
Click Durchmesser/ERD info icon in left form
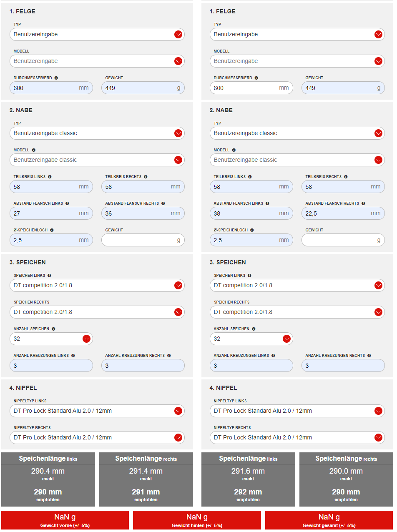click(x=56, y=78)
